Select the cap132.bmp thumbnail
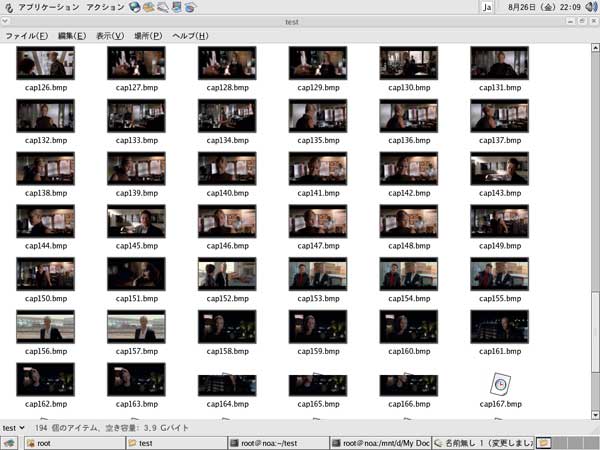The width and height of the screenshot is (600, 450). [46, 116]
